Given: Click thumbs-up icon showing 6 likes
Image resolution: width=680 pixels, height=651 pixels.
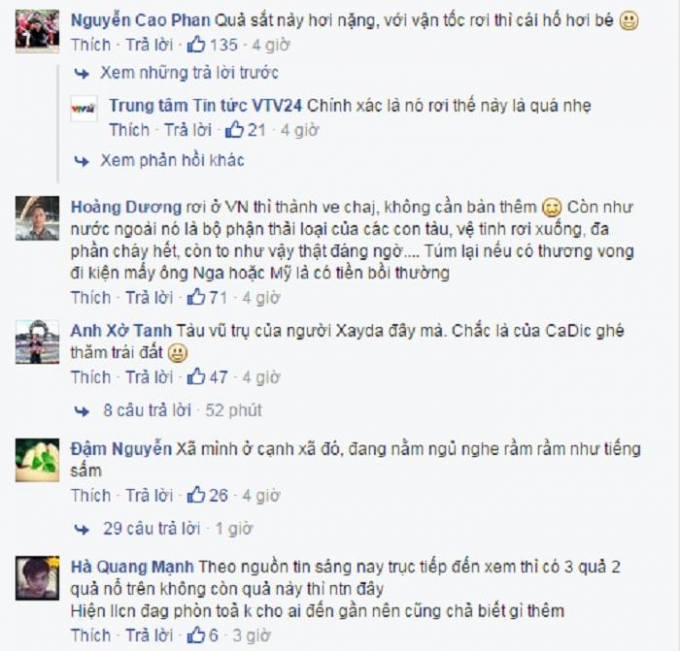Looking at the screenshot, I should [196, 635].
